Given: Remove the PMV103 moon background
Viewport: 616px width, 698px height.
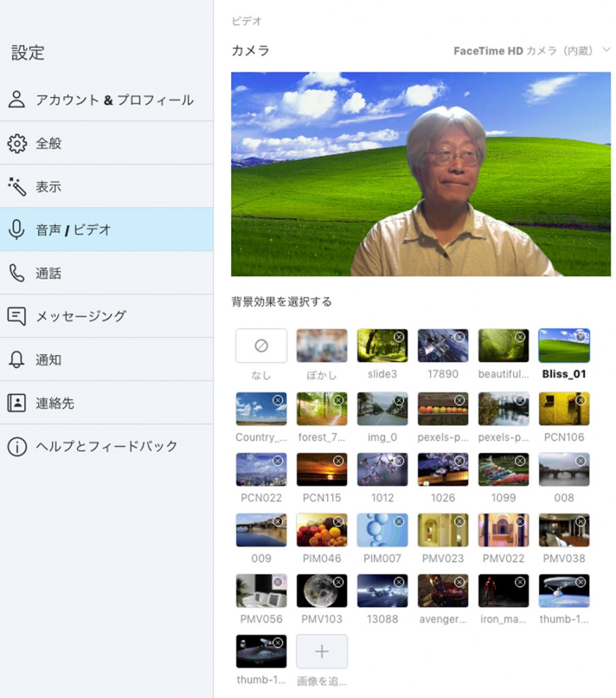Looking at the screenshot, I should (338, 582).
